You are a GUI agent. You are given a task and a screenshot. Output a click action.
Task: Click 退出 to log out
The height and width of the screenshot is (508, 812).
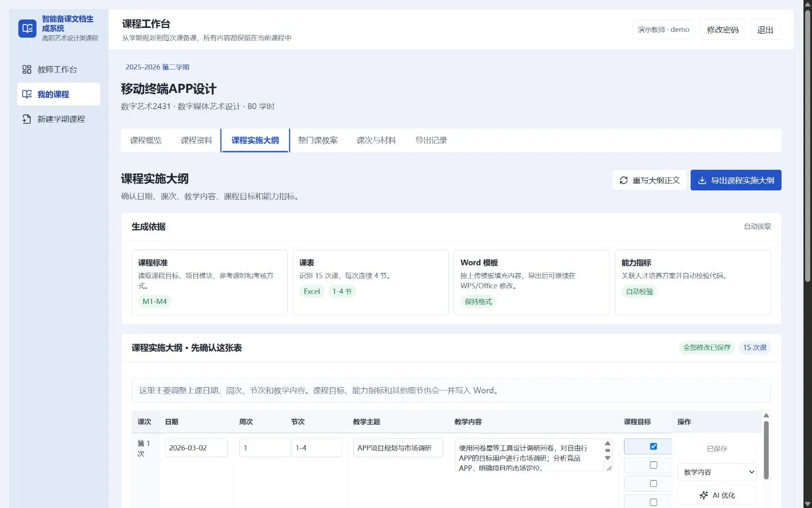765,30
